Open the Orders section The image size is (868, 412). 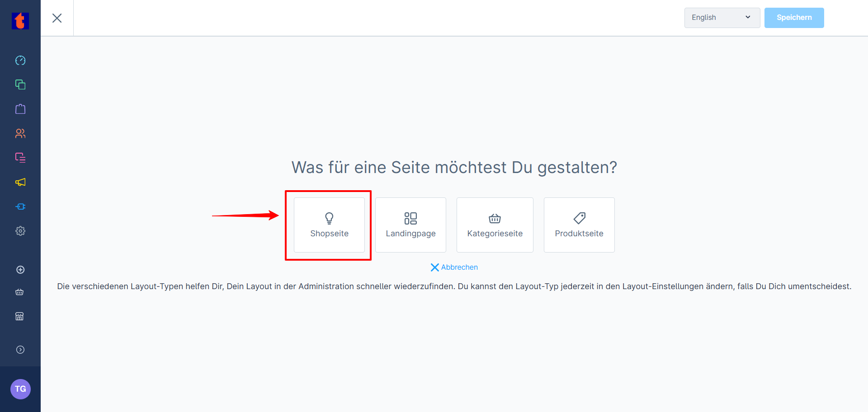[20, 109]
